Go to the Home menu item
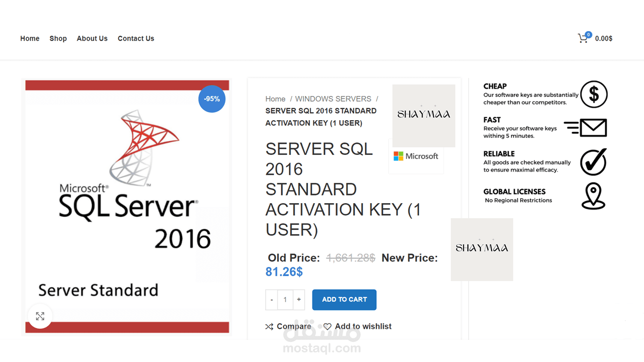The width and height of the screenshot is (644, 362). 30,39
